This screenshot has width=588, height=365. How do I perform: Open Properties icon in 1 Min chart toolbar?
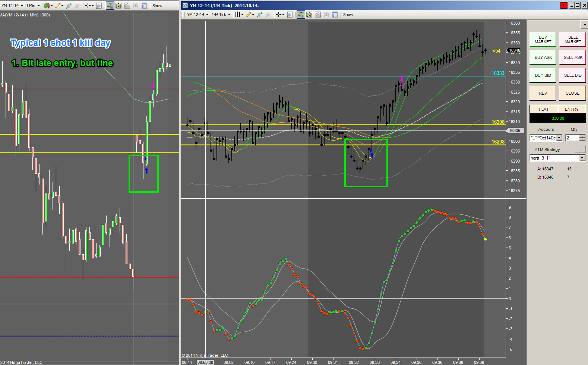(144, 6)
